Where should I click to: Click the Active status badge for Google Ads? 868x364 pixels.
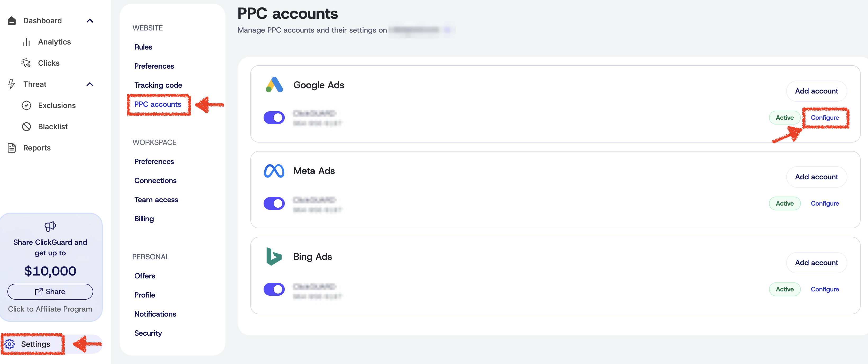tap(784, 118)
